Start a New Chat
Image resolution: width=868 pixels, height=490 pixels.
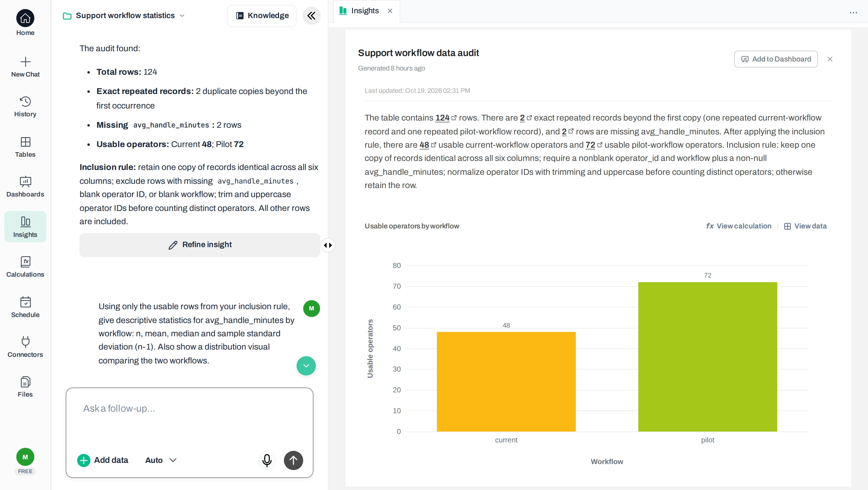[x=25, y=67]
